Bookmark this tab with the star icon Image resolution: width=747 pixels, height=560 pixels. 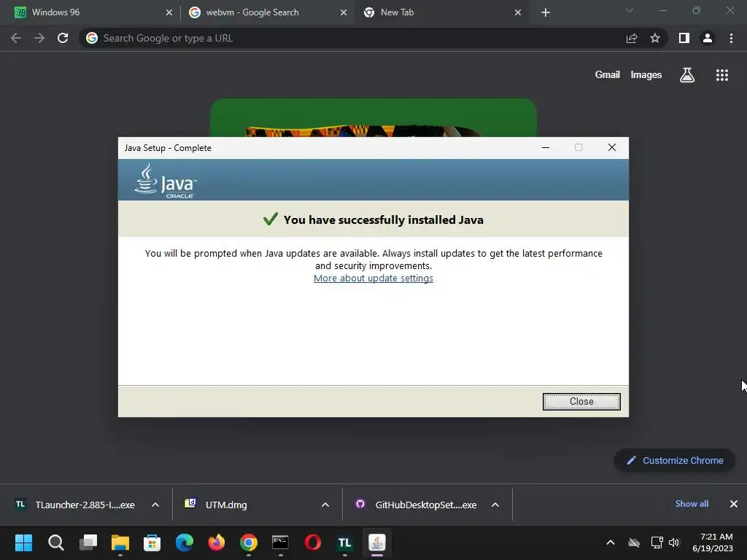point(655,38)
